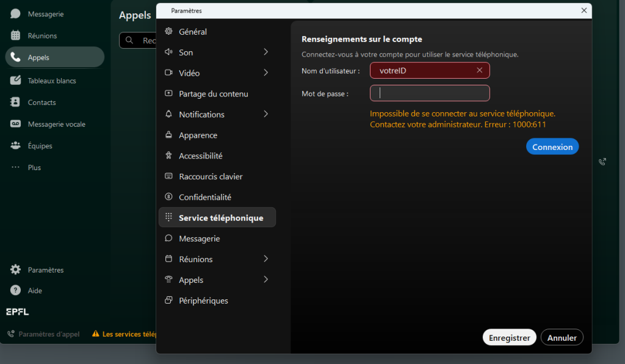Focus the Mot de passe field
This screenshot has width=625, height=364.
tap(430, 93)
